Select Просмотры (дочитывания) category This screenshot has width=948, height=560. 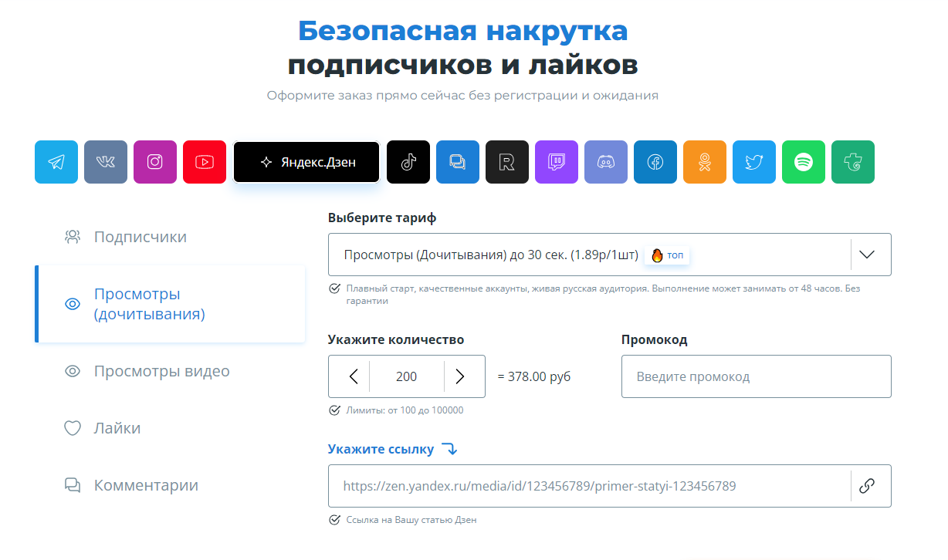pyautogui.click(x=170, y=304)
